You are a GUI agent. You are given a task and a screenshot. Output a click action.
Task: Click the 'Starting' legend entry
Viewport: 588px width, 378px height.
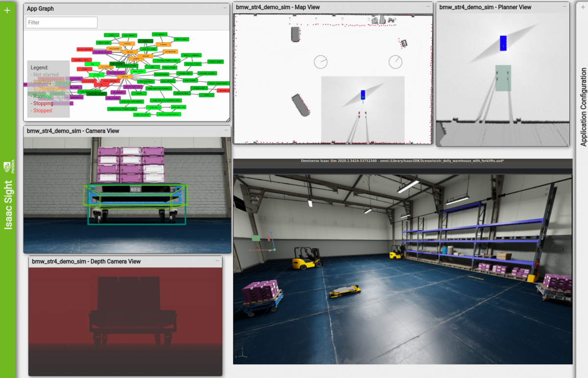[41, 82]
